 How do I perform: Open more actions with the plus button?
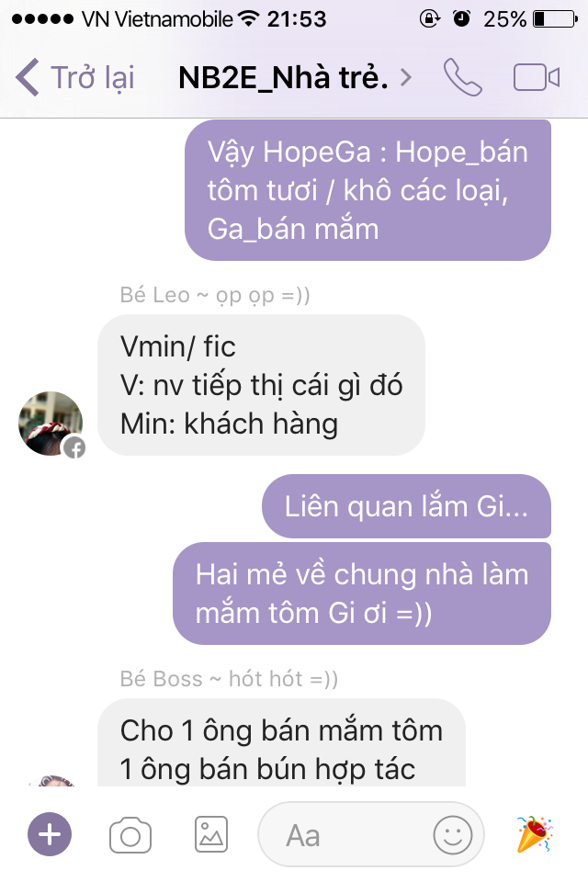[50, 834]
